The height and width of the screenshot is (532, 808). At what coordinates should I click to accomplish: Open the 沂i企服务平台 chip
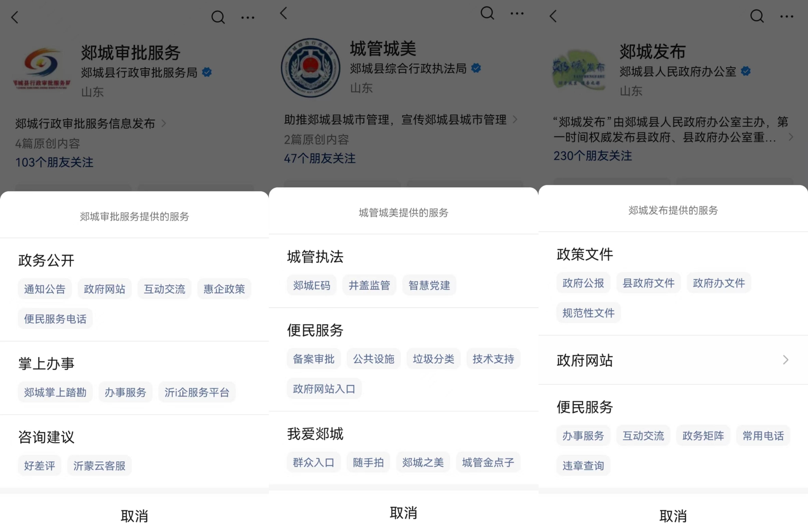pos(197,393)
